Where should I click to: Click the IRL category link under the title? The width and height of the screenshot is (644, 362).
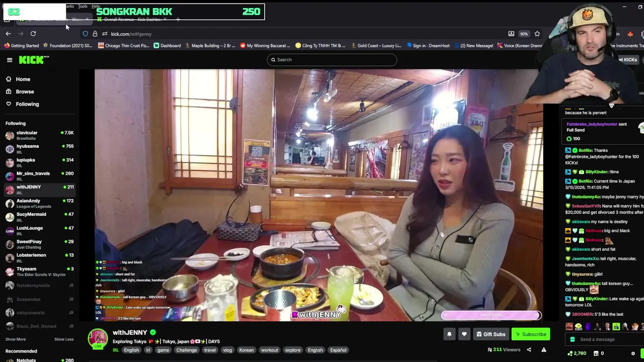click(116, 350)
